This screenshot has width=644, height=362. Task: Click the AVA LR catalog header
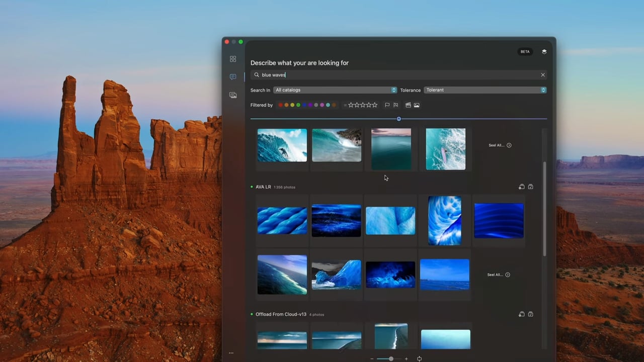(263, 187)
